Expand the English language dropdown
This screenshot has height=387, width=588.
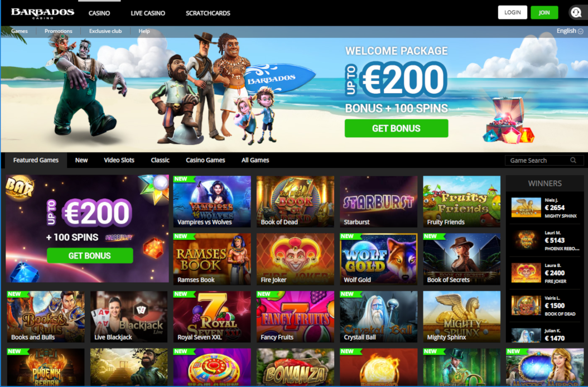click(570, 31)
